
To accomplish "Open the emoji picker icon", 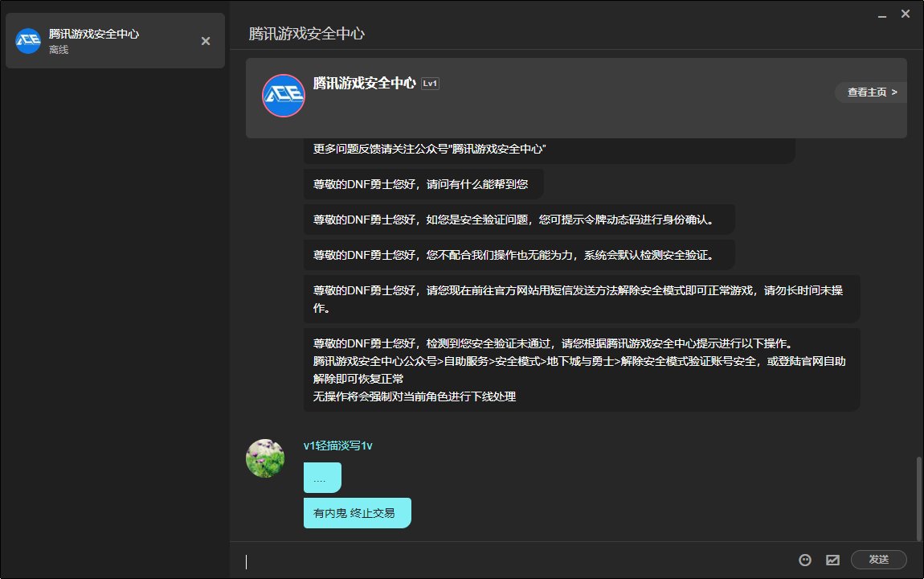I will point(805,561).
